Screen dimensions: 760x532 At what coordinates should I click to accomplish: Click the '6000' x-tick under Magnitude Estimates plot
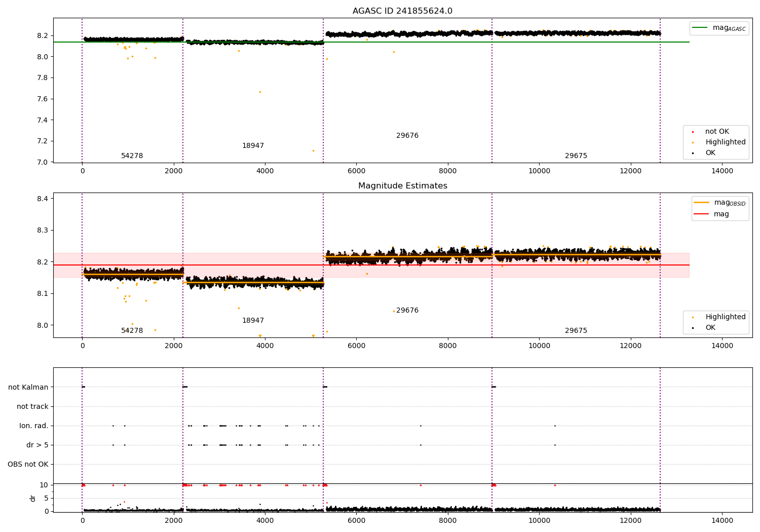click(x=356, y=346)
